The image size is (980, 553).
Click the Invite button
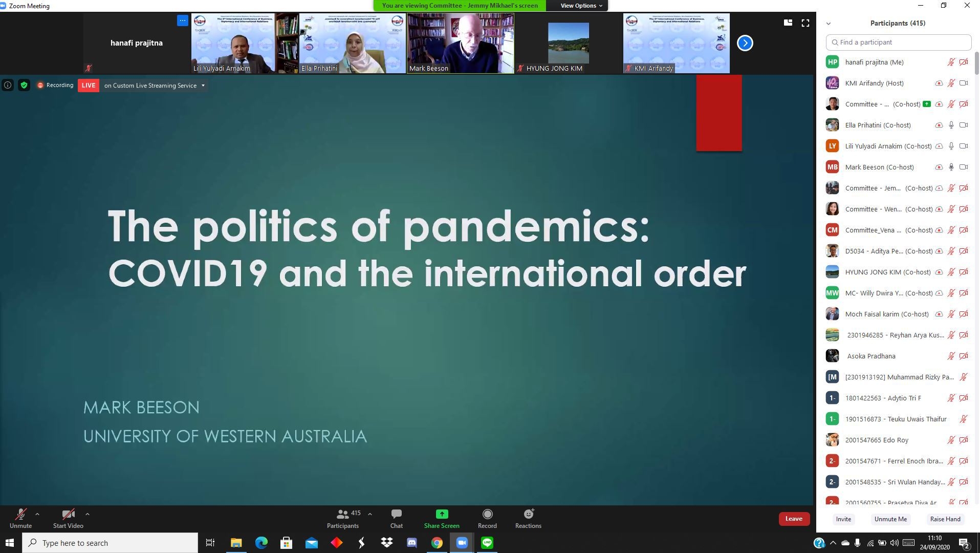[843, 519]
